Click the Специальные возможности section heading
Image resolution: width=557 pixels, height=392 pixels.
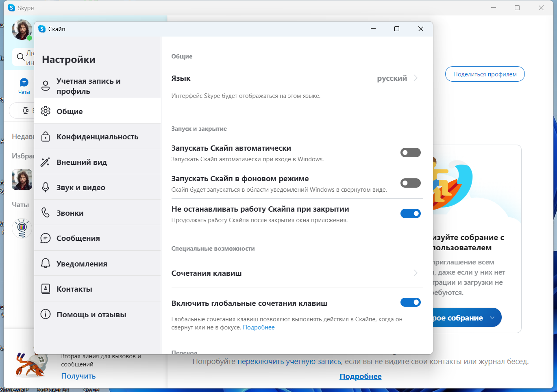[x=213, y=249]
